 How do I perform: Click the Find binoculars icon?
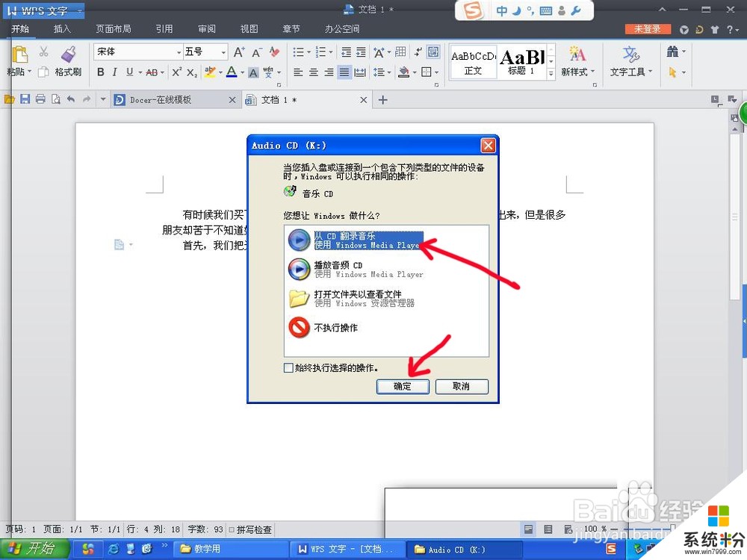[672, 52]
